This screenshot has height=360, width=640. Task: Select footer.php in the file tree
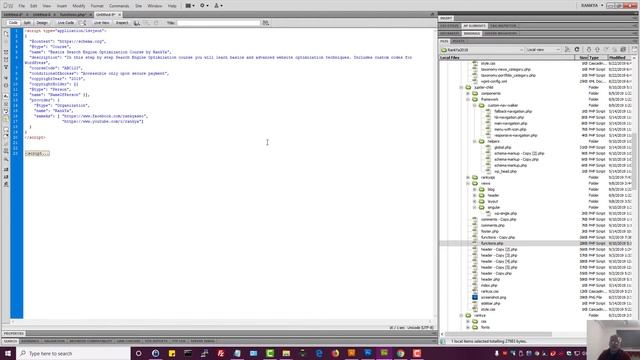[489, 231]
